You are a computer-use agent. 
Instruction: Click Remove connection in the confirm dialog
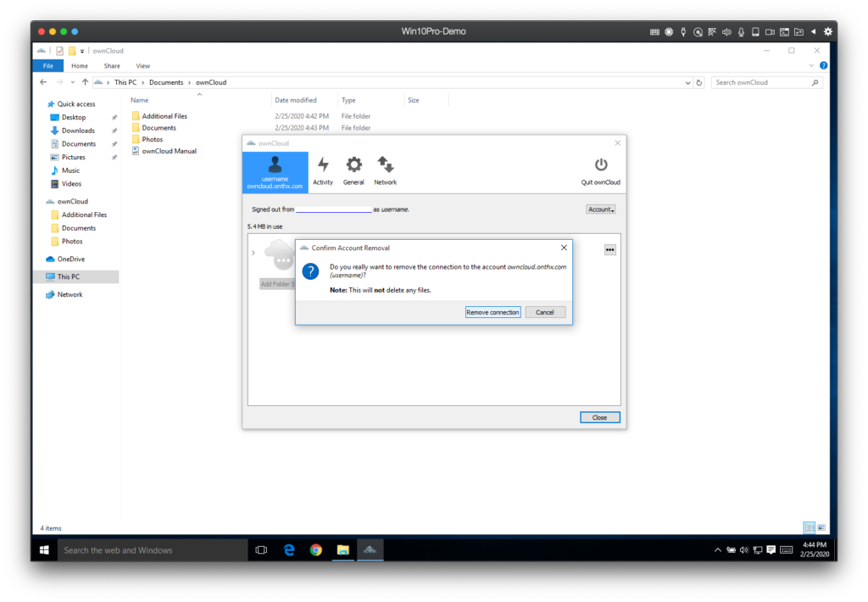click(x=492, y=312)
